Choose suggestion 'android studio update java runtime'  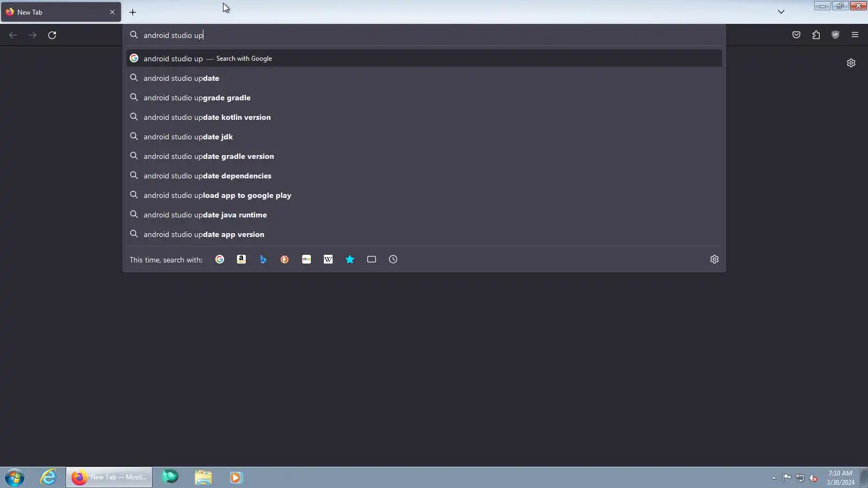pos(424,215)
